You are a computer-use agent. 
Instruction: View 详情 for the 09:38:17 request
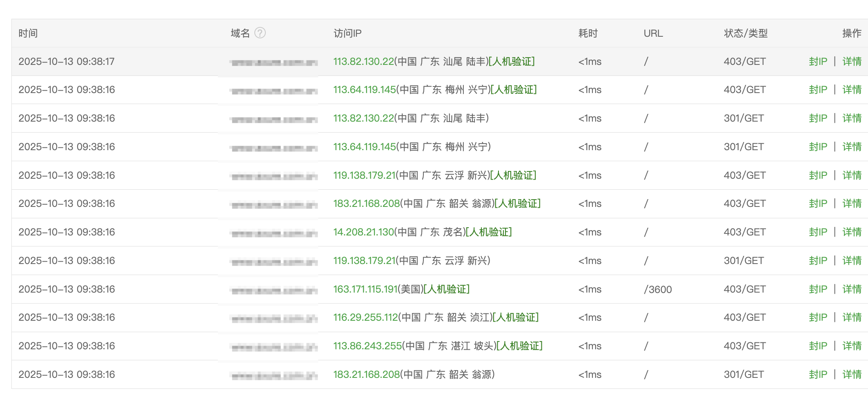[x=852, y=62]
